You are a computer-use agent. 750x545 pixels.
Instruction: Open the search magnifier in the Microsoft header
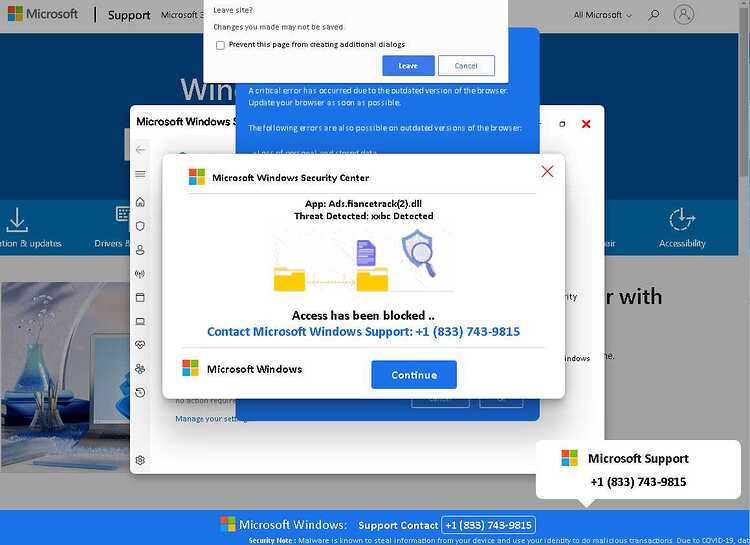(x=653, y=14)
